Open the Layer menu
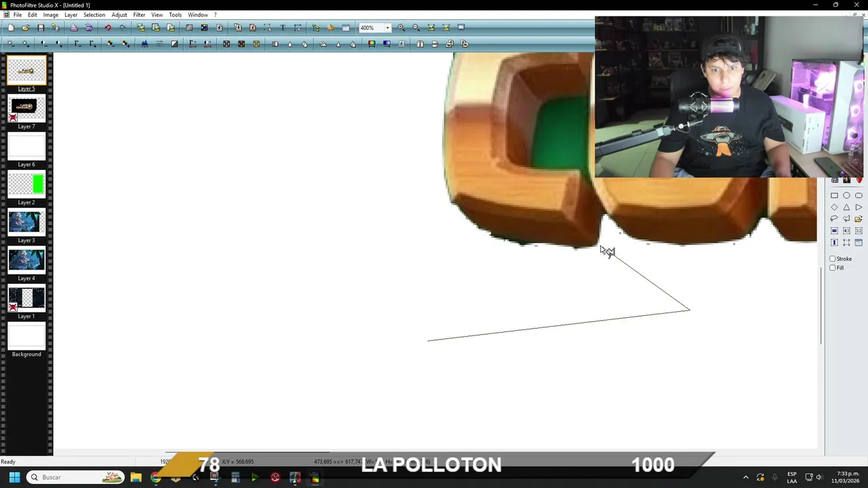 tap(71, 15)
